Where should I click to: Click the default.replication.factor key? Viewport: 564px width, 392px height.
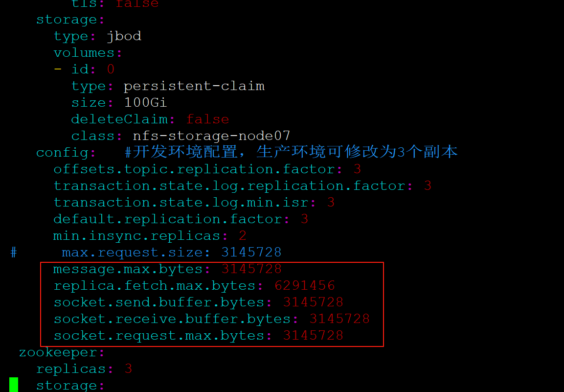168,219
